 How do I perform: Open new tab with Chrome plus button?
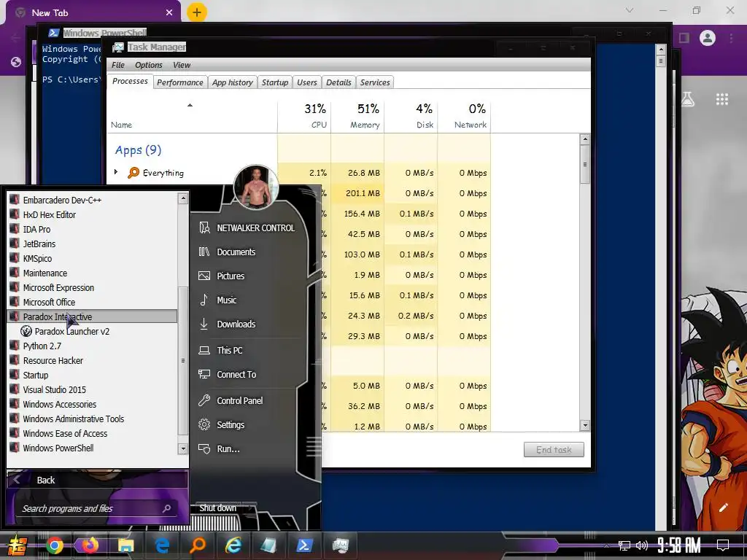[197, 12]
